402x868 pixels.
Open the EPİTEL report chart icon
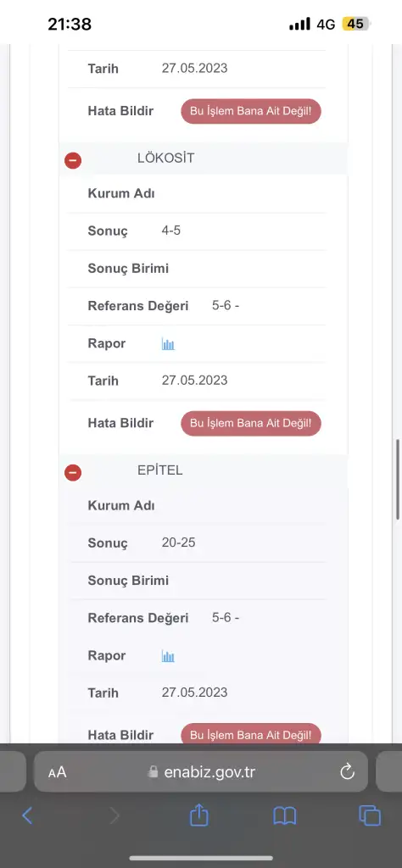point(168,657)
